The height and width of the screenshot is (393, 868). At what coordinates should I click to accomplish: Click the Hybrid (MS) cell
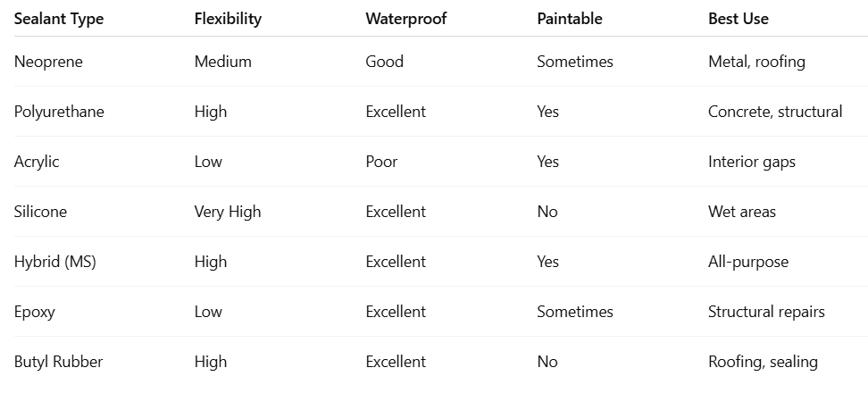click(x=54, y=262)
